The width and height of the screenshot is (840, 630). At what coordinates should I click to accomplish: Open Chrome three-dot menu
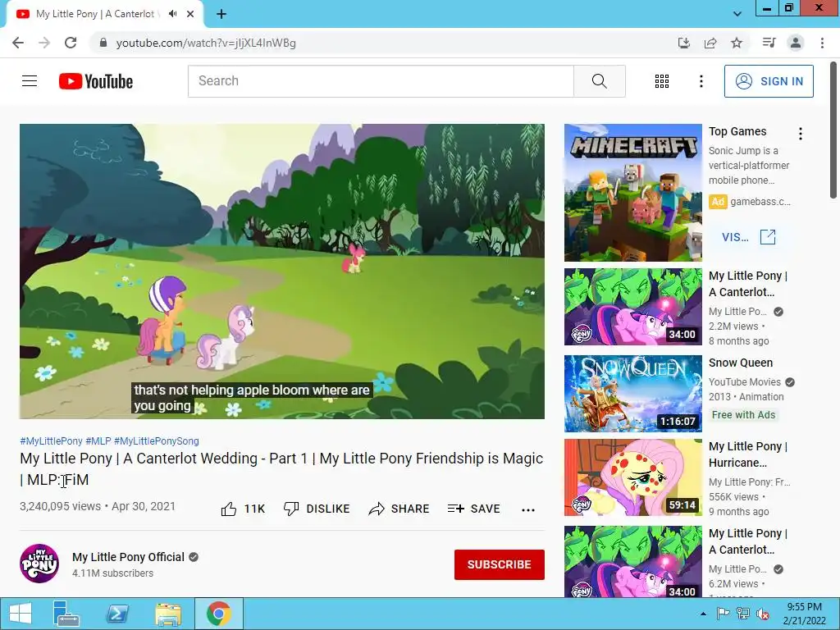point(822,43)
